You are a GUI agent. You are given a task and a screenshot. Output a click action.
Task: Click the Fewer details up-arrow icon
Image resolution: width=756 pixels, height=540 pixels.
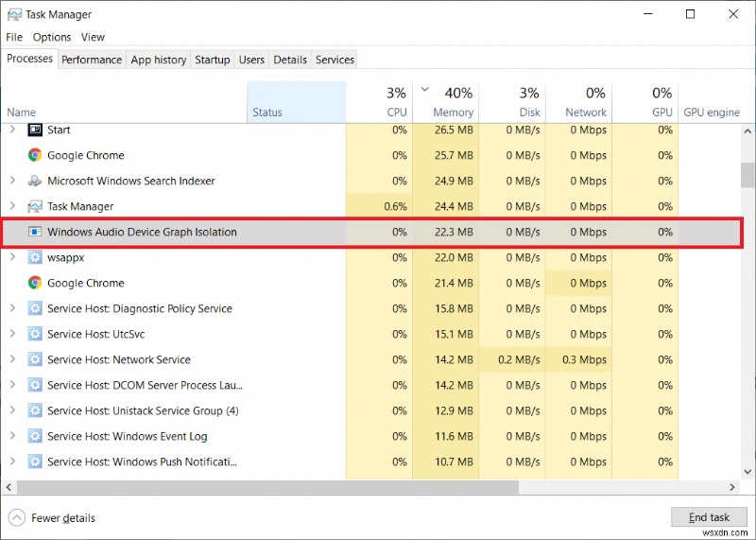coord(16,518)
